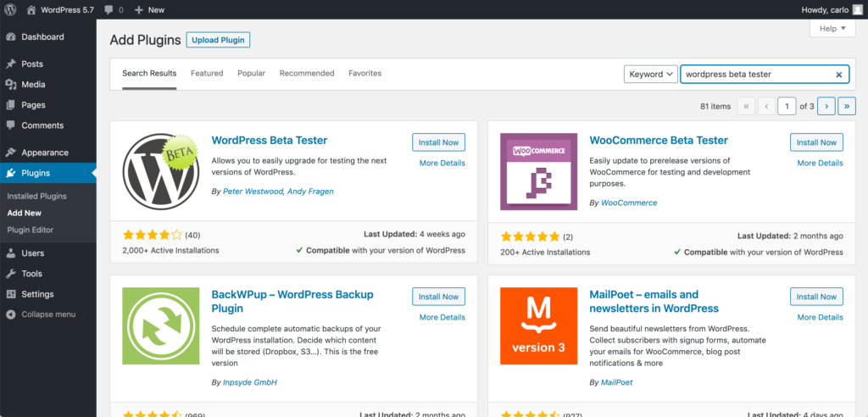
Task: Install MailPoet plugin now
Action: 816,297
